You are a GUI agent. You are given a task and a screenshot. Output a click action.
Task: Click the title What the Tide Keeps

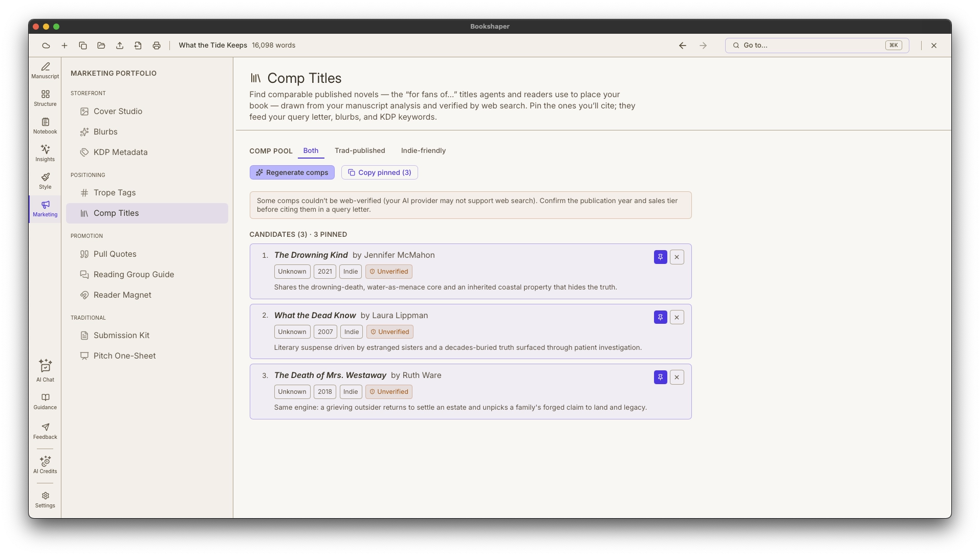point(213,46)
